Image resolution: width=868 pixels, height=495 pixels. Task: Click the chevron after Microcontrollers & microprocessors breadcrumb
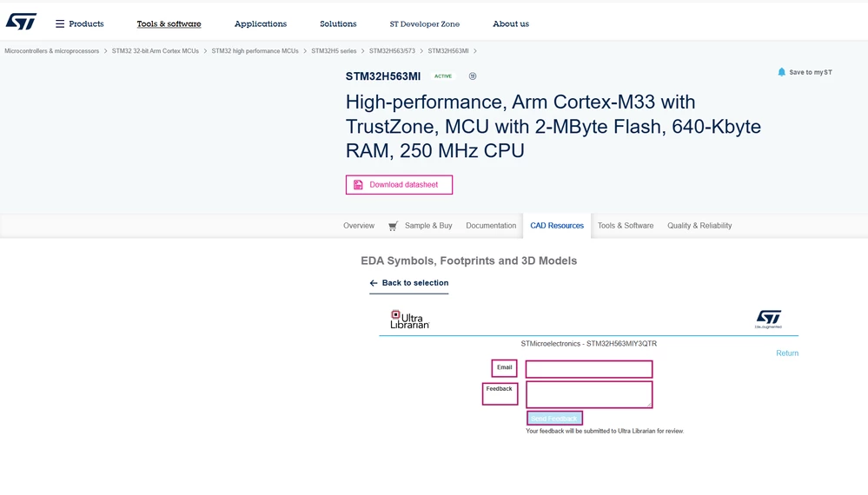coord(105,51)
